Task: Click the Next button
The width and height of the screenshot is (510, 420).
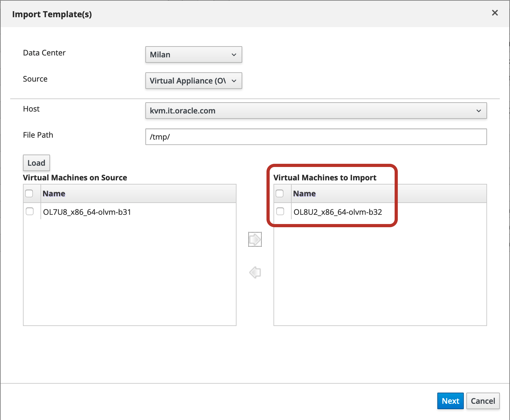Action: 450,401
